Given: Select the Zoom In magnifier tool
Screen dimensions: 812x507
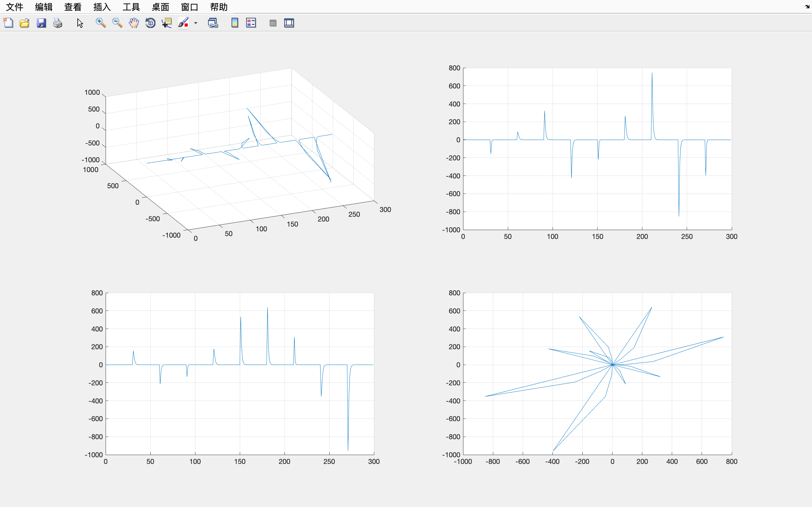Looking at the screenshot, I should (100, 23).
